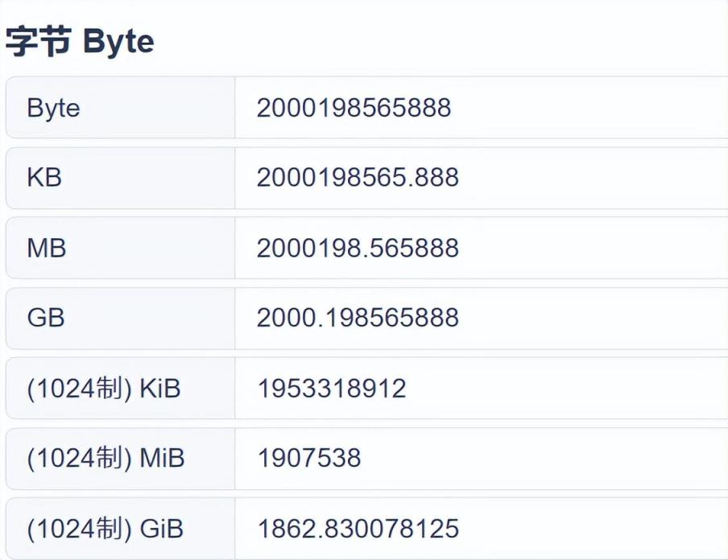728x560 pixels.
Task: Select the MiB unit text
Action: coord(162,459)
